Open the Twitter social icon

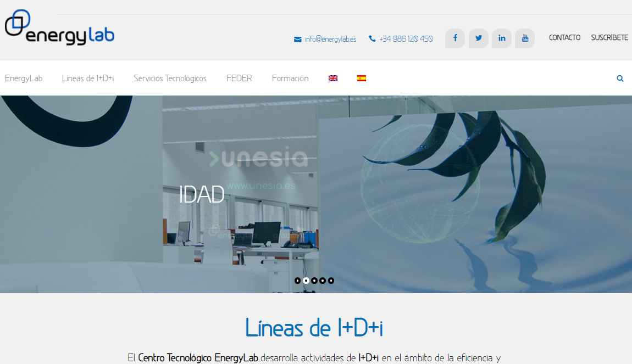coord(478,38)
